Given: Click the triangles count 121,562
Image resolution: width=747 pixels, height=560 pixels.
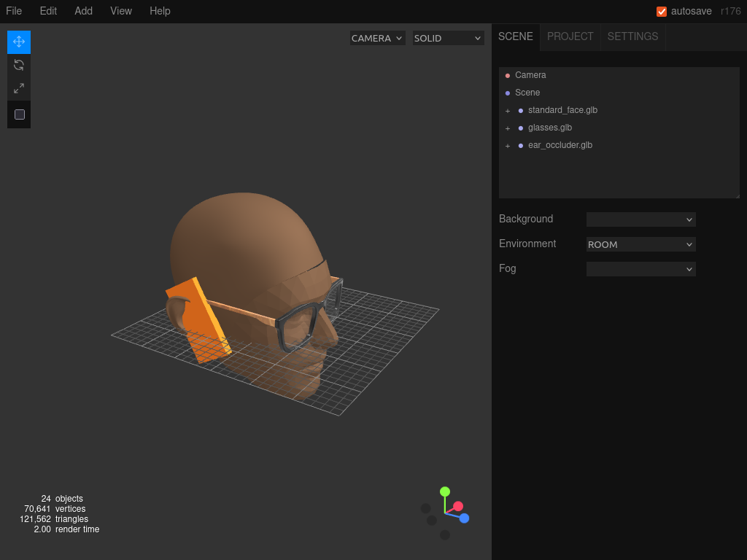Looking at the screenshot, I should tap(35, 519).
